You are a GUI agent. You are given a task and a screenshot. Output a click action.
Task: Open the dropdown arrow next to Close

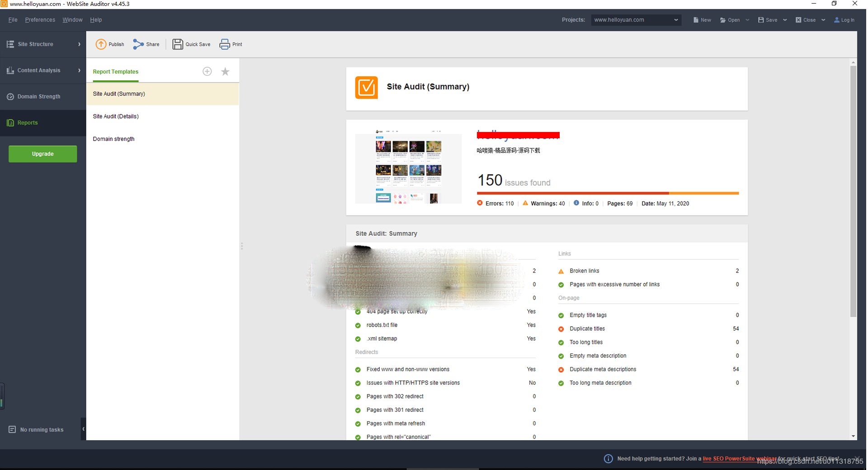823,20
